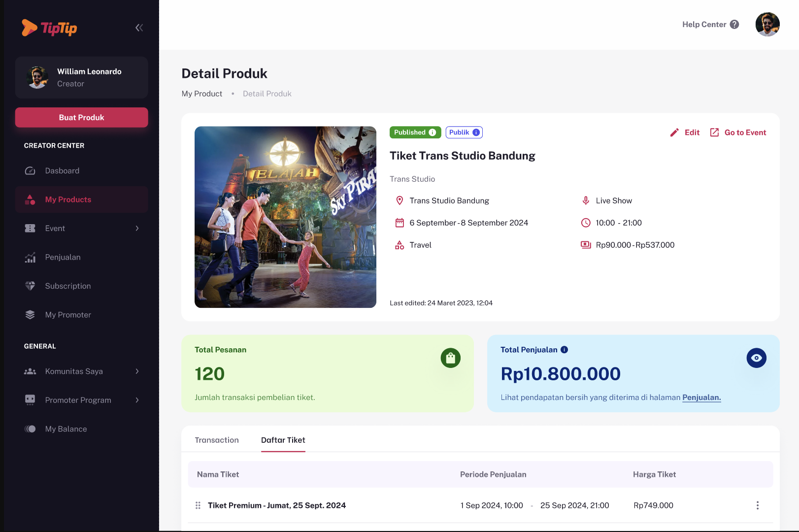Screen dimensions: 799x532
Task: Click the Go to Event external icon
Action: (x=714, y=133)
